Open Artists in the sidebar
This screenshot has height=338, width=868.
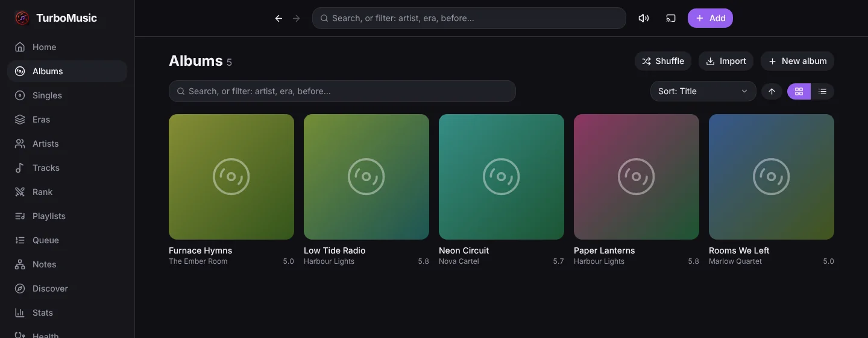(x=67, y=144)
